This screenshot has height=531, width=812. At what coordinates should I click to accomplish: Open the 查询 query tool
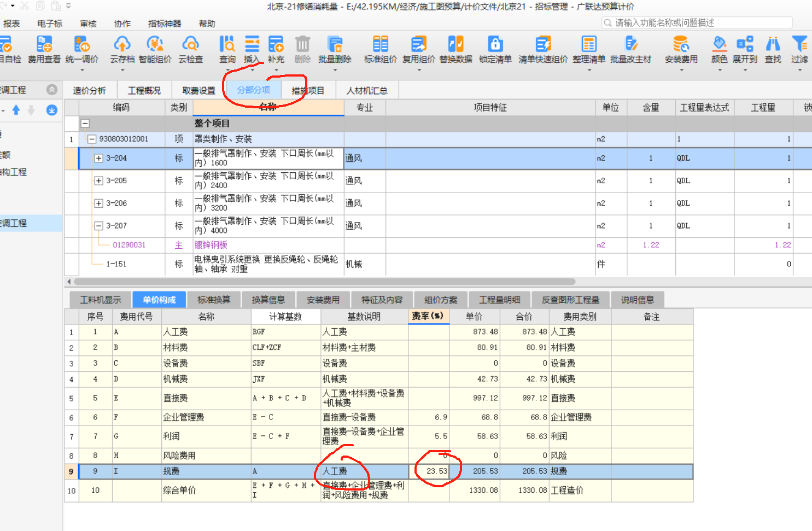[x=227, y=49]
